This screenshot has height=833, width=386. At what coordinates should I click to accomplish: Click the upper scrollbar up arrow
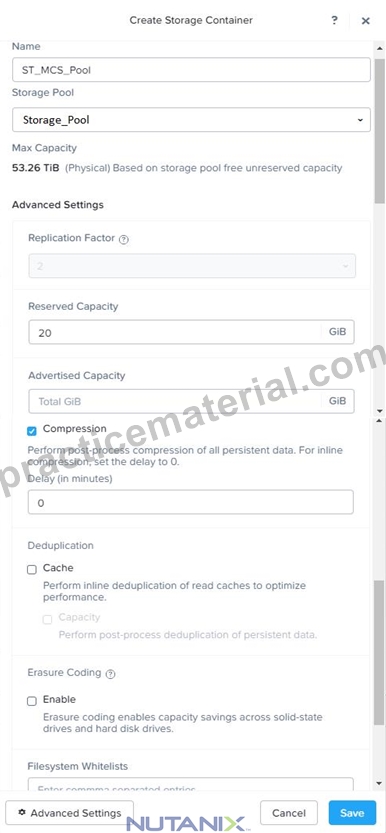[x=379, y=49]
